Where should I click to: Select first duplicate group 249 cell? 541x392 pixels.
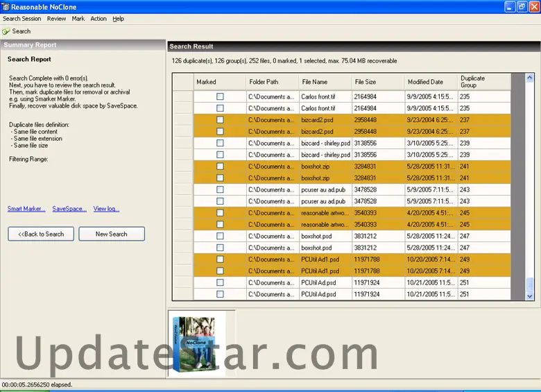click(x=484, y=259)
